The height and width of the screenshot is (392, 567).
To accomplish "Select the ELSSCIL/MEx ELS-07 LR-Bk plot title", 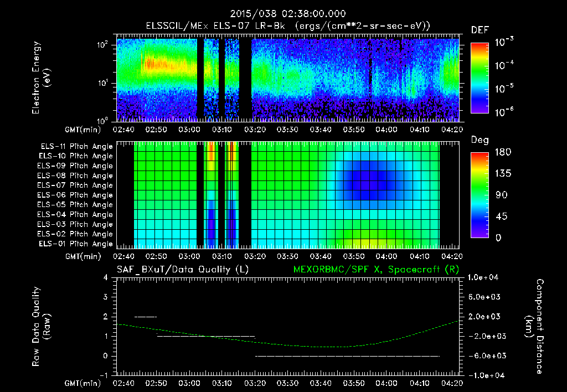I will tap(288, 26).
